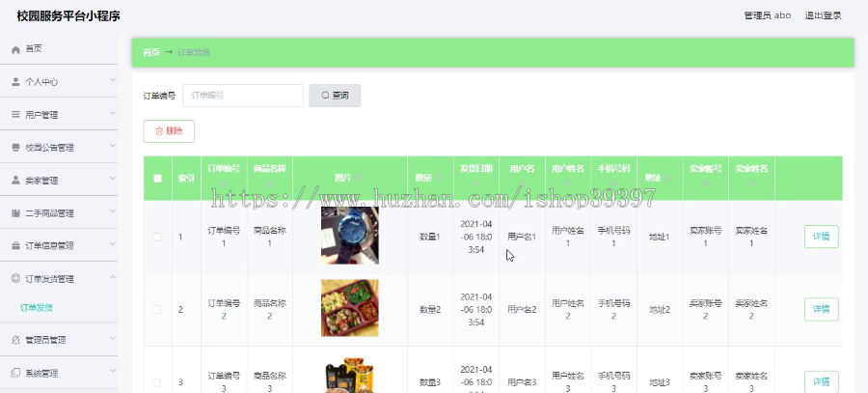Click the cell reading 数量1
The height and width of the screenshot is (393, 868).
coord(430,237)
